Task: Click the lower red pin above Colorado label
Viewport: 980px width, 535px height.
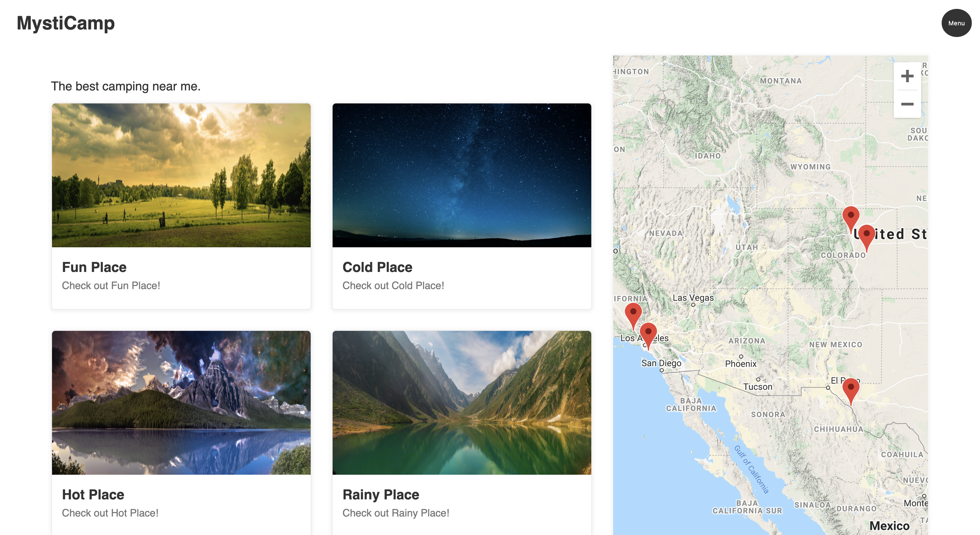Action: tap(866, 235)
